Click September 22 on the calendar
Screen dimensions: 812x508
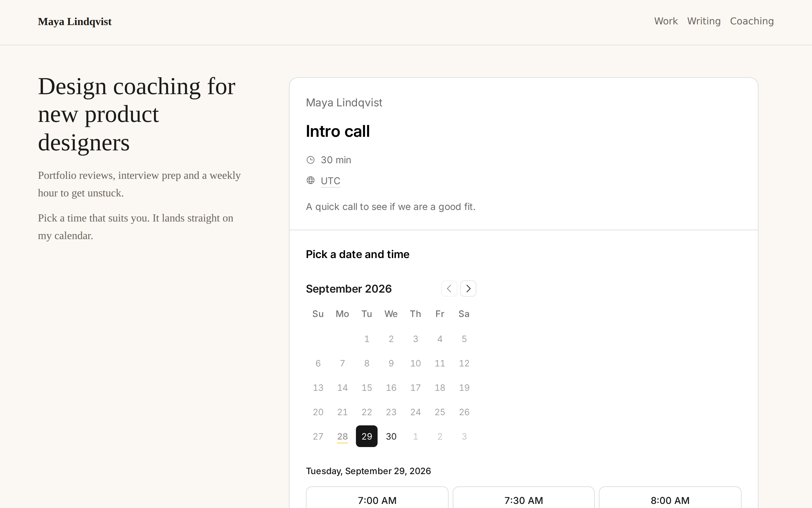[367, 412]
